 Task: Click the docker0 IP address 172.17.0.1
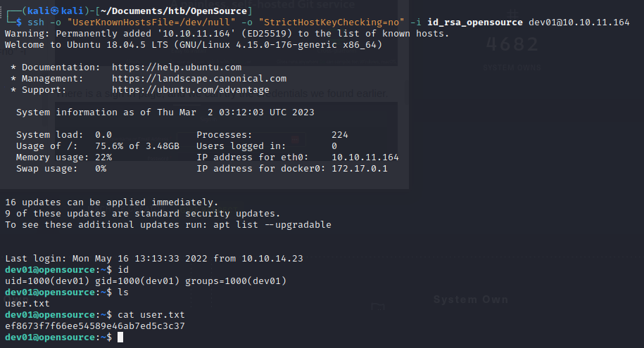360,169
